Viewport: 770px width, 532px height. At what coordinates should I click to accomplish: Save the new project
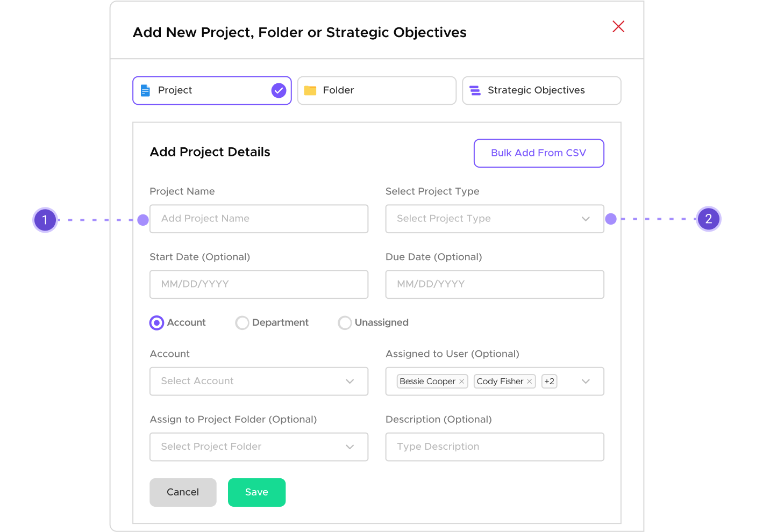coord(256,492)
